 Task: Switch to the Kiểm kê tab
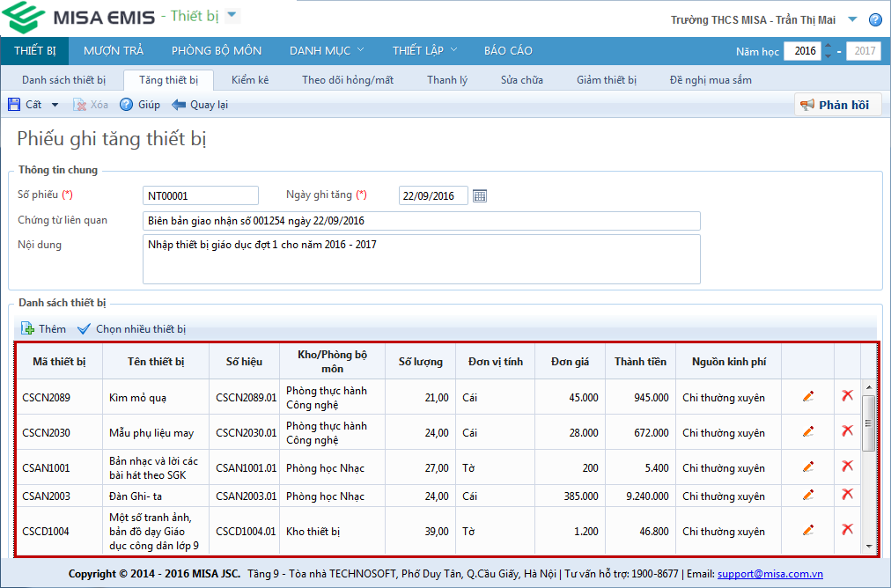click(250, 80)
